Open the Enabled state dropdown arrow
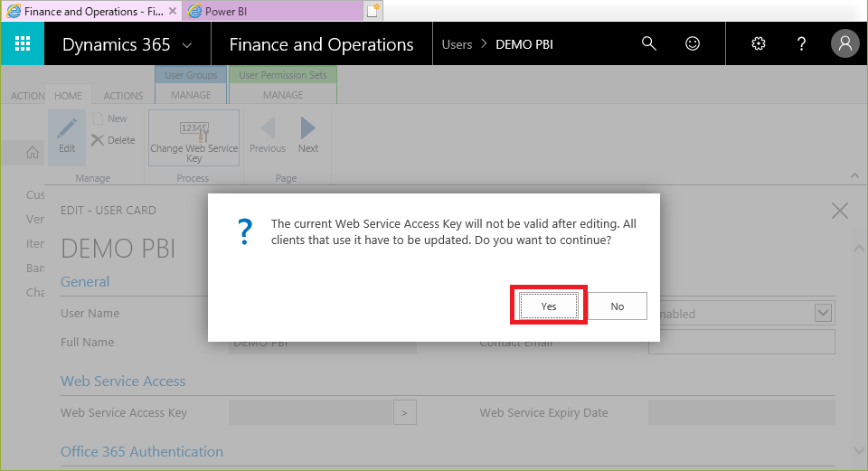868x471 pixels. pos(823,313)
